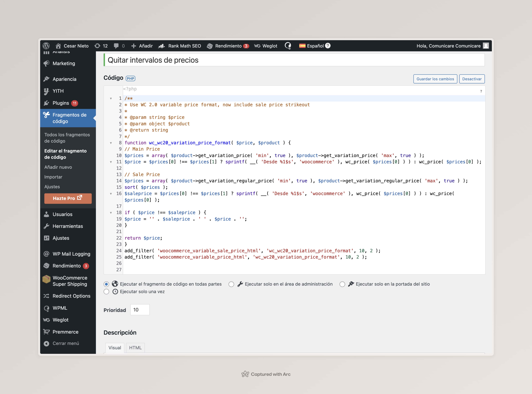Viewport: 532px width, 394px height.
Task: Open the Weglot WG icon in admin bar
Action: point(257,46)
